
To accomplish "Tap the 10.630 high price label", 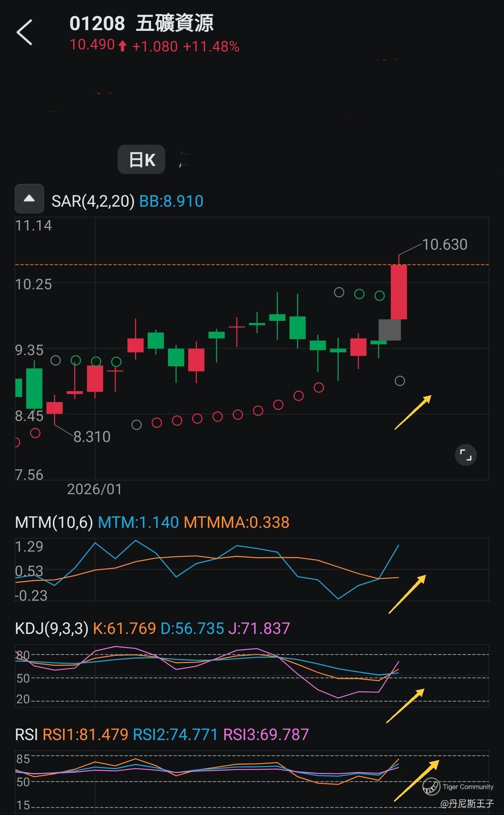I will [444, 244].
